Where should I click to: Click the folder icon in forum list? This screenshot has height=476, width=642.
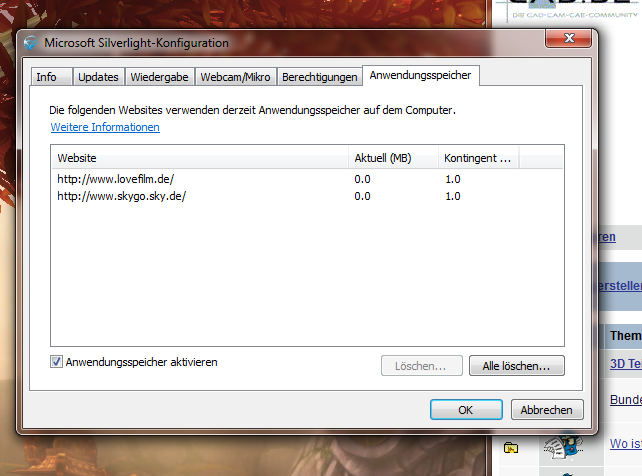[511, 447]
